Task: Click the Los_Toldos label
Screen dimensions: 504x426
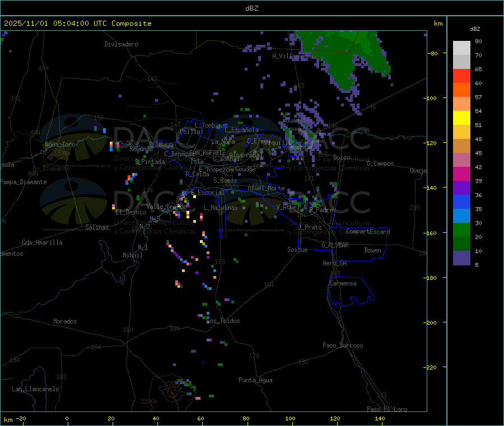Action: point(223,321)
